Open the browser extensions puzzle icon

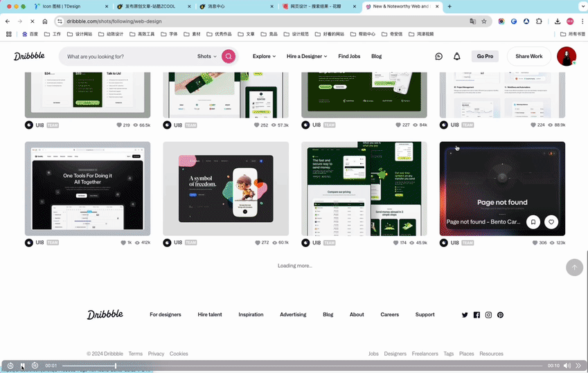(x=539, y=21)
